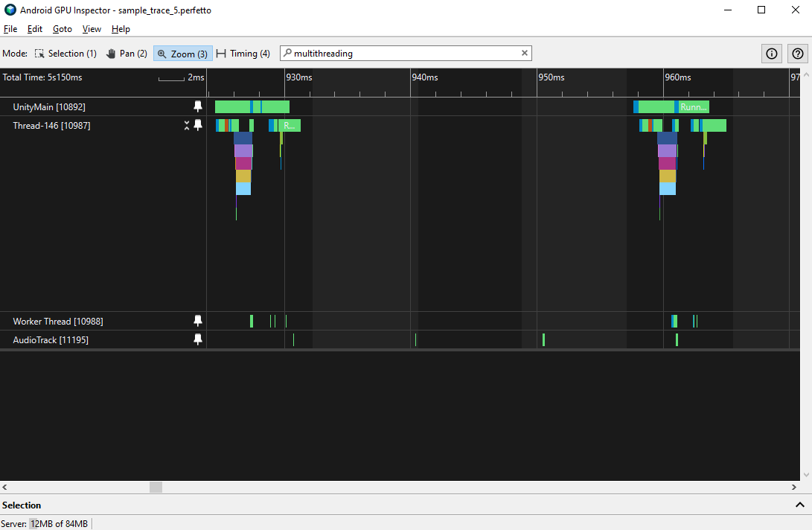
Task: Switch to Pan mode
Action: (126, 53)
